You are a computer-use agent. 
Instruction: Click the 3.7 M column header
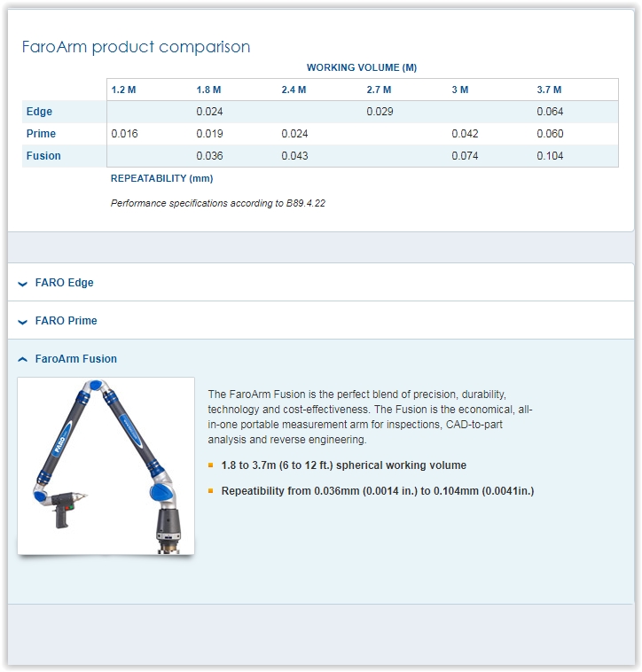pyautogui.click(x=549, y=90)
